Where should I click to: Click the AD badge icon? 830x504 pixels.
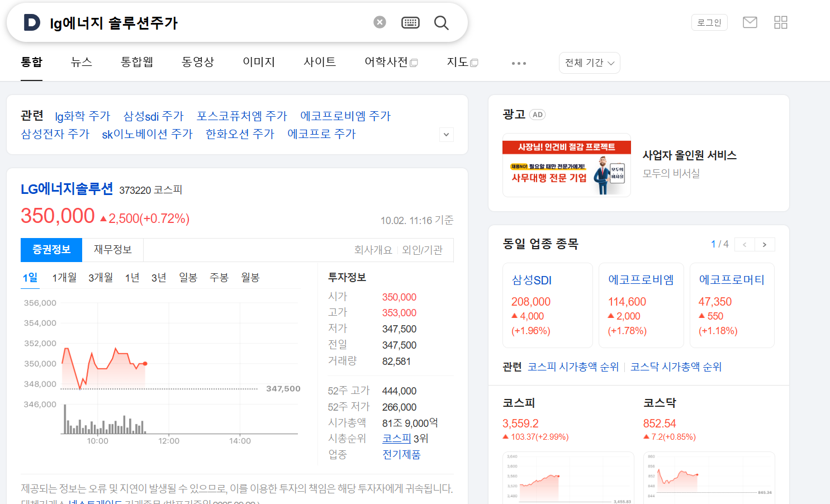click(x=537, y=115)
